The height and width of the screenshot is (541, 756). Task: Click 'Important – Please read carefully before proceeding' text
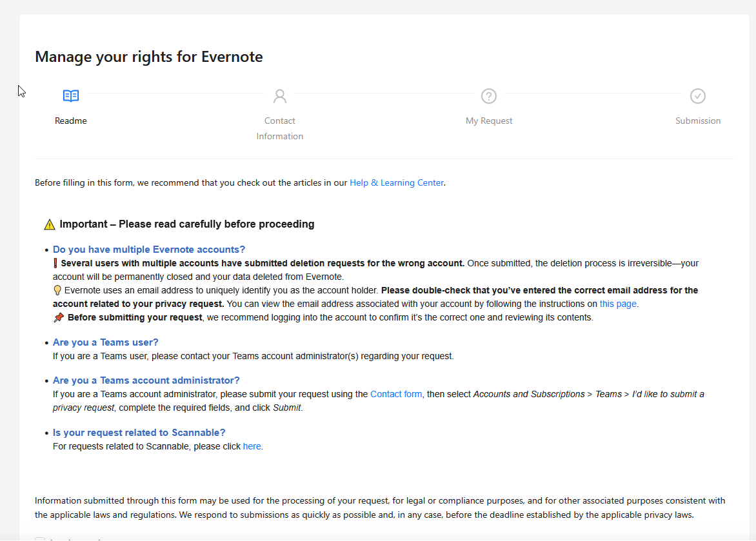[x=187, y=224]
